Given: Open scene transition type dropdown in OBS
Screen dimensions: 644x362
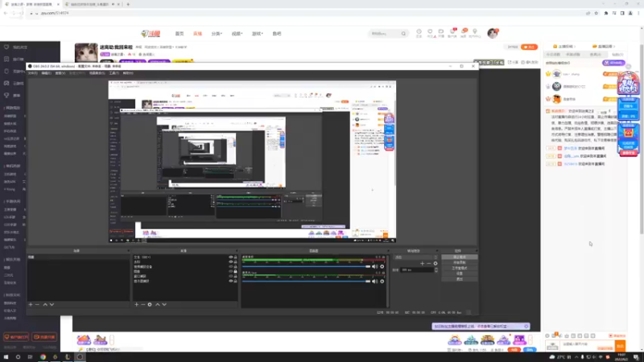Looking at the screenshot, I should pos(415,257).
